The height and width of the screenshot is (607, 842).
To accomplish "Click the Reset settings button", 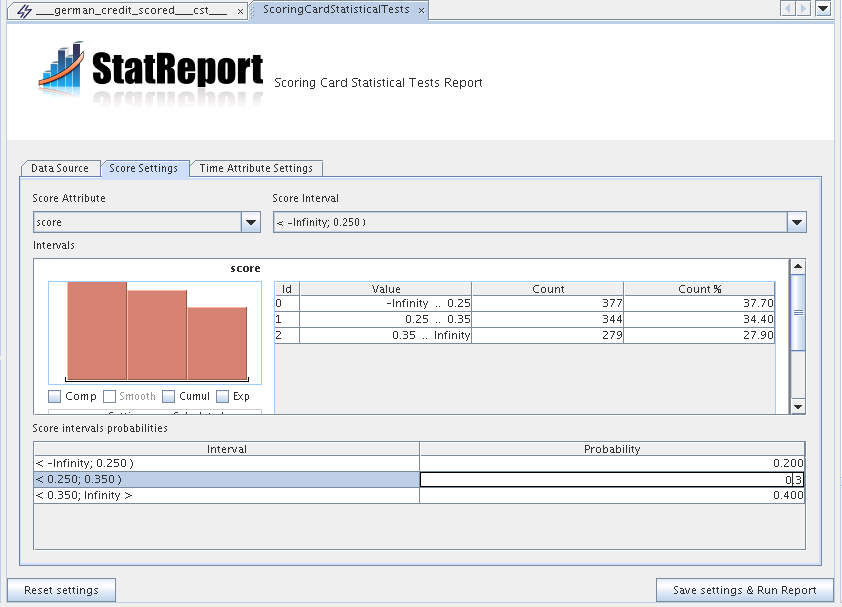I will 61,590.
